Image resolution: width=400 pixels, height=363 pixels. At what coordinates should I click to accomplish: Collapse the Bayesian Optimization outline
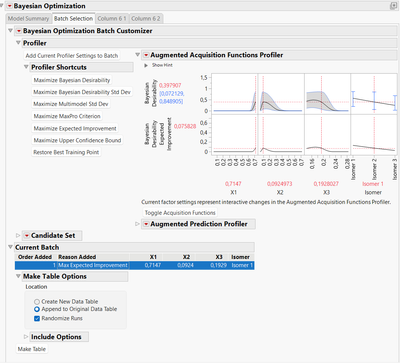coord(2,6)
